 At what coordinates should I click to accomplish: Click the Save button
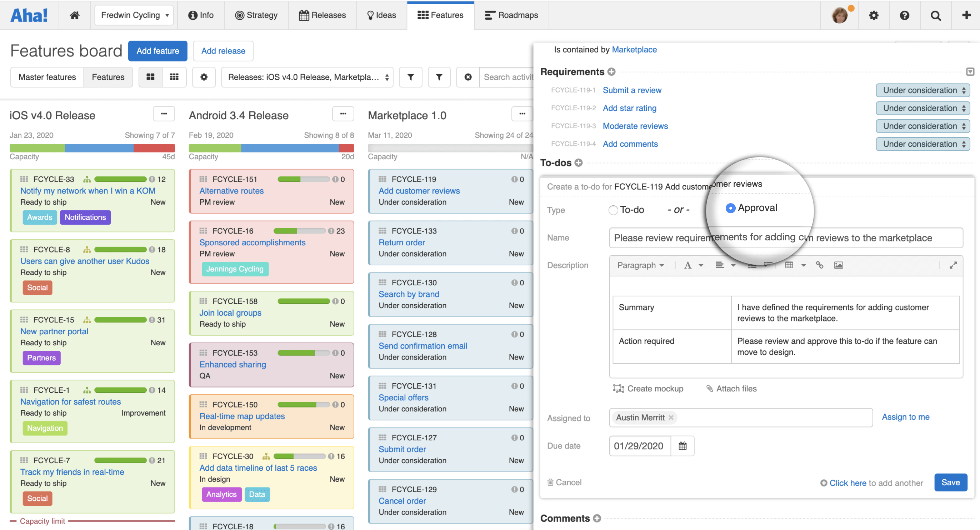[951, 482]
